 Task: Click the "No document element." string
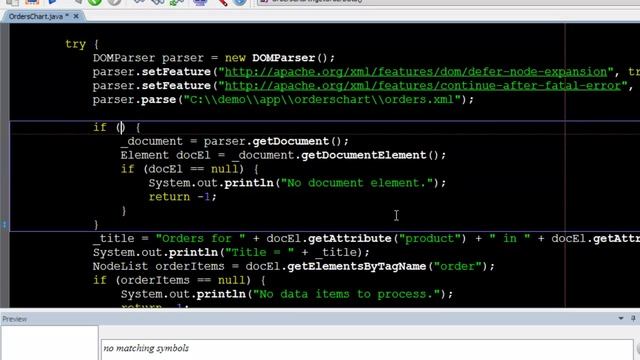357,183
